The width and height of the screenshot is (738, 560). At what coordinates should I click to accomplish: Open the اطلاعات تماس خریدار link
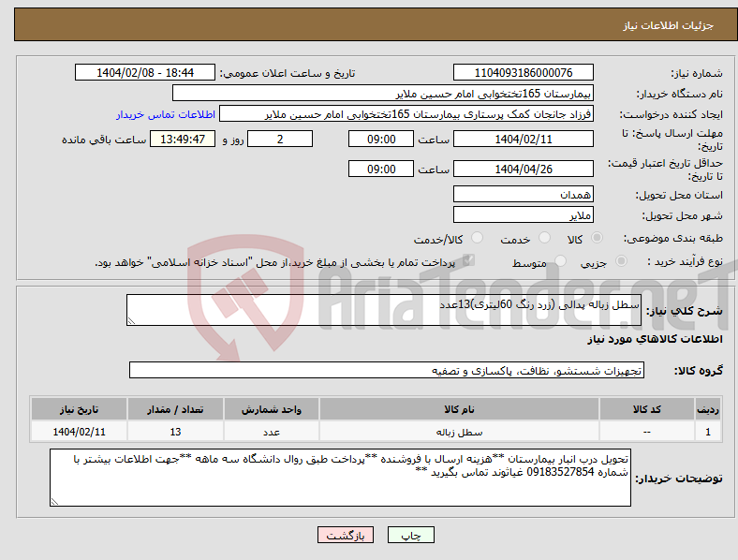pyautogui.click(x=166, y=114)
